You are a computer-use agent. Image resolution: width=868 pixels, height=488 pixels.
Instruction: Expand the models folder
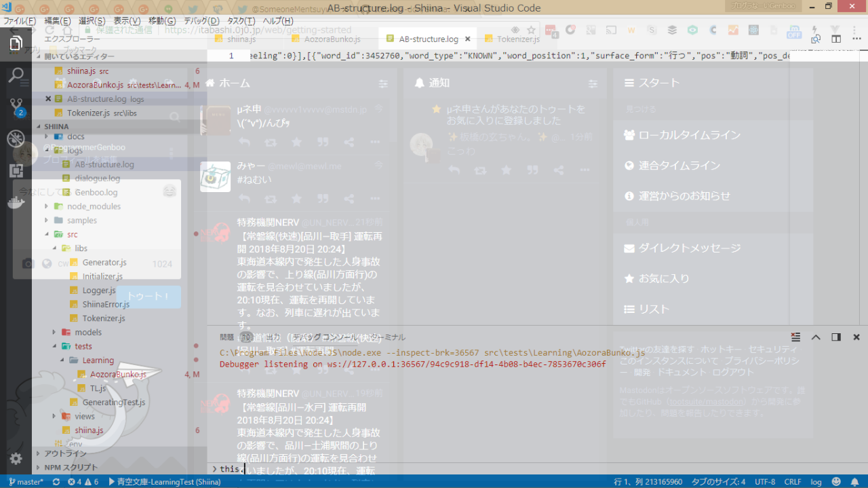pos(88,332)
